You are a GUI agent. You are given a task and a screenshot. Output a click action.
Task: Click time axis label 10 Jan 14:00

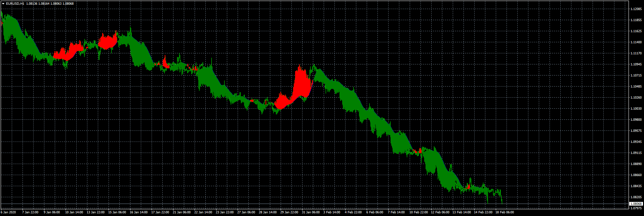pyautogui.click(x=74, y=212)
